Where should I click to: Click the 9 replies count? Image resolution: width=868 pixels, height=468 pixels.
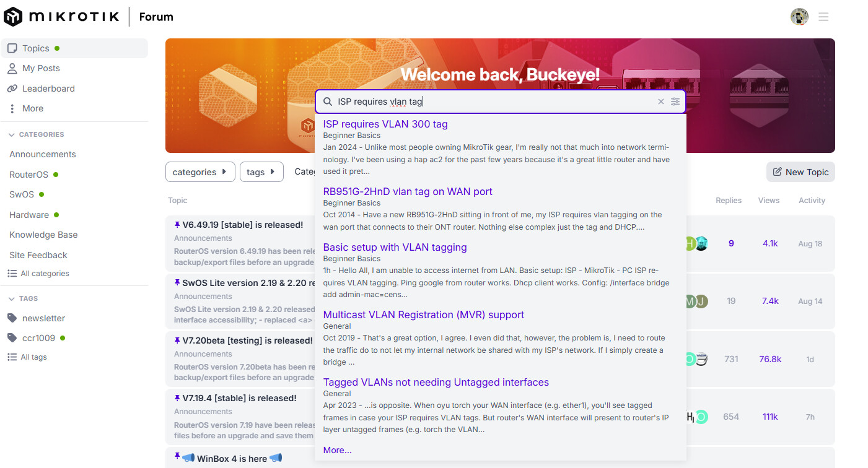coord(731,244)
